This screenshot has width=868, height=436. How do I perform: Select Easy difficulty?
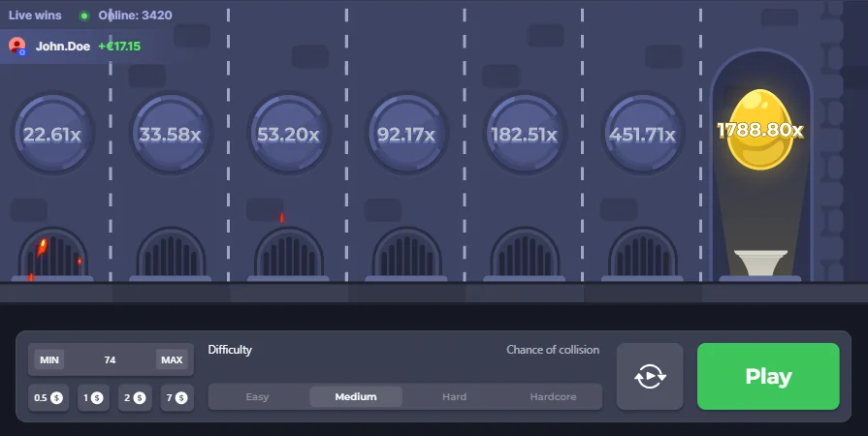257,396
